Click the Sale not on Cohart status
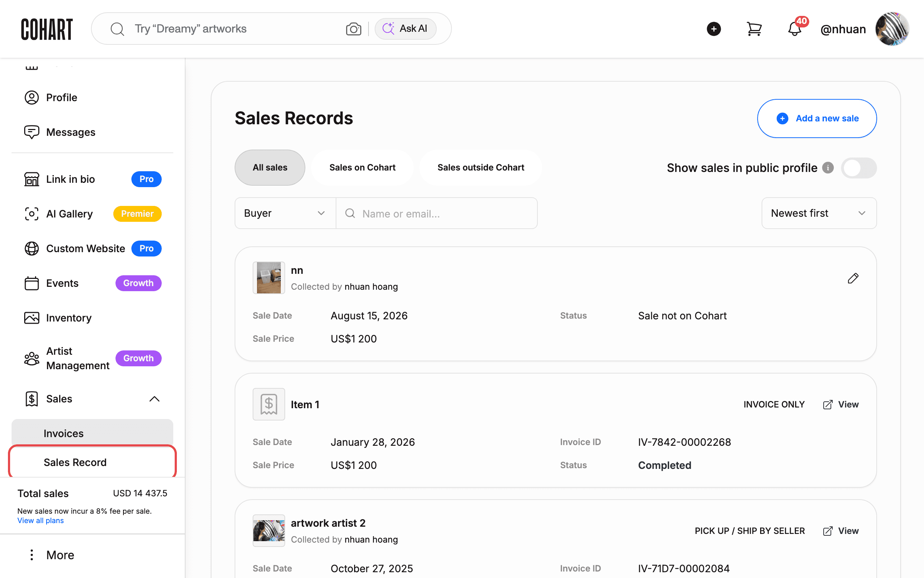The image size is (924, 578). tap(682, 316)
